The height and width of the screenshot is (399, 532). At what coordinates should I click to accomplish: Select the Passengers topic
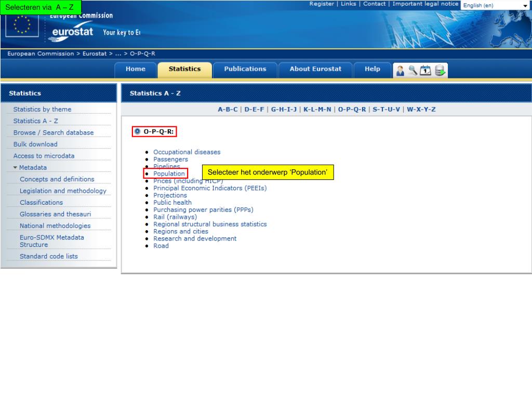(x=170, y=159)
